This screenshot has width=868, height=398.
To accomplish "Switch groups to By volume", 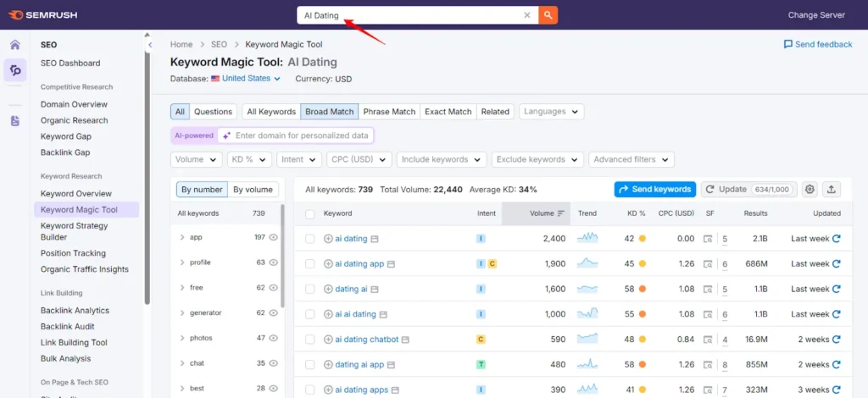I will pos(253,190).
